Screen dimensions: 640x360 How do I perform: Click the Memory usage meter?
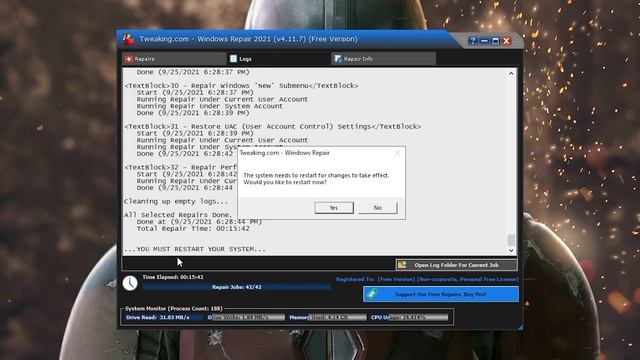[327, 317]
